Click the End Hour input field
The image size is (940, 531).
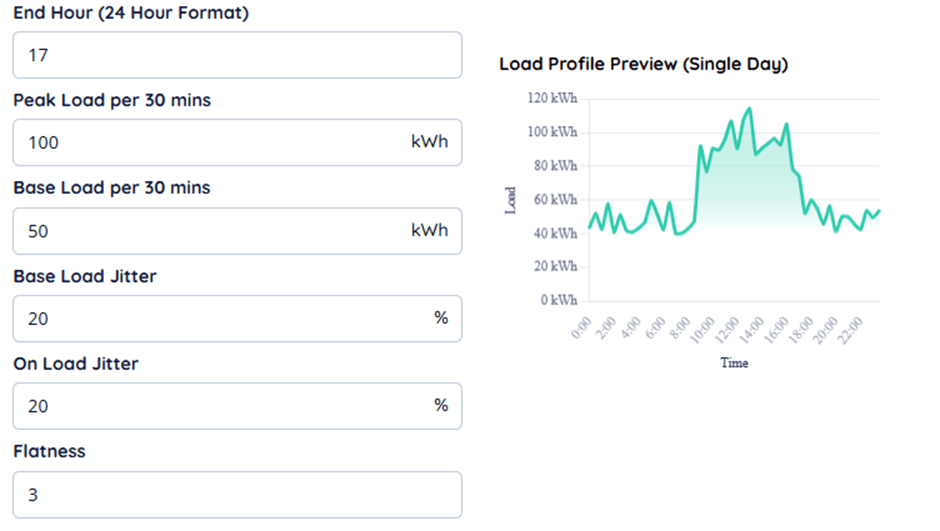click(x=237, y=55)
